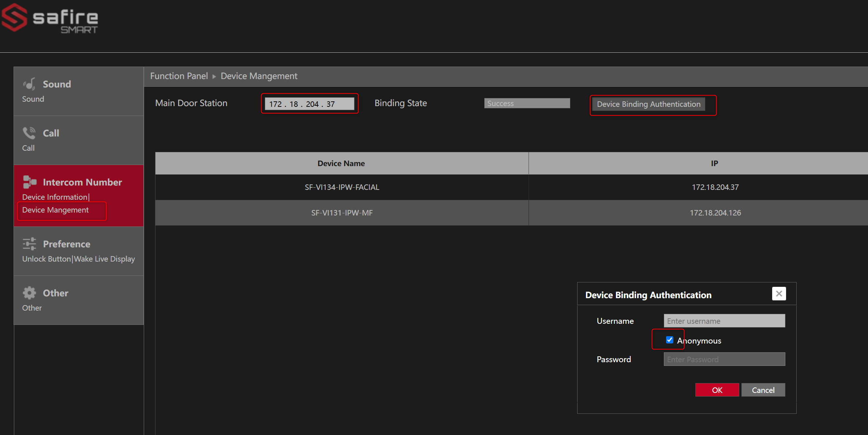The height and width of the screenshot is (435, 868).
Task: Uncheck the Anonymous checkbox
Action: pyautogui.click(x=669, y=340)
